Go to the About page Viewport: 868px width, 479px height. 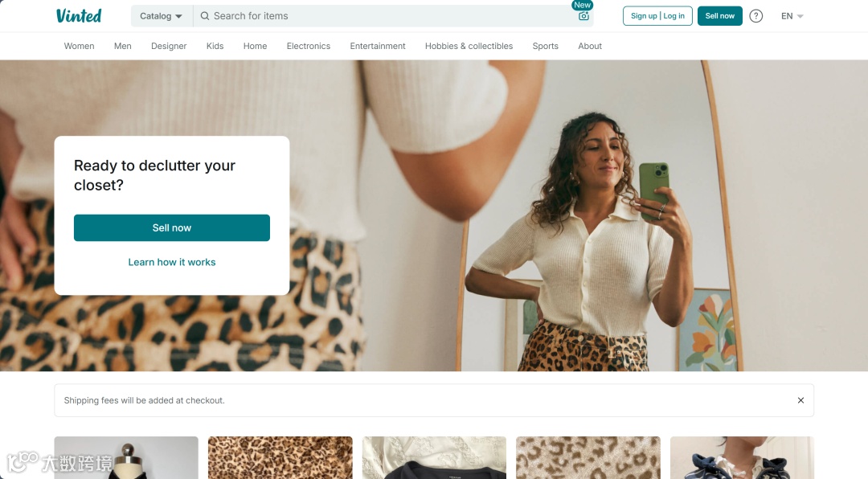590,46
